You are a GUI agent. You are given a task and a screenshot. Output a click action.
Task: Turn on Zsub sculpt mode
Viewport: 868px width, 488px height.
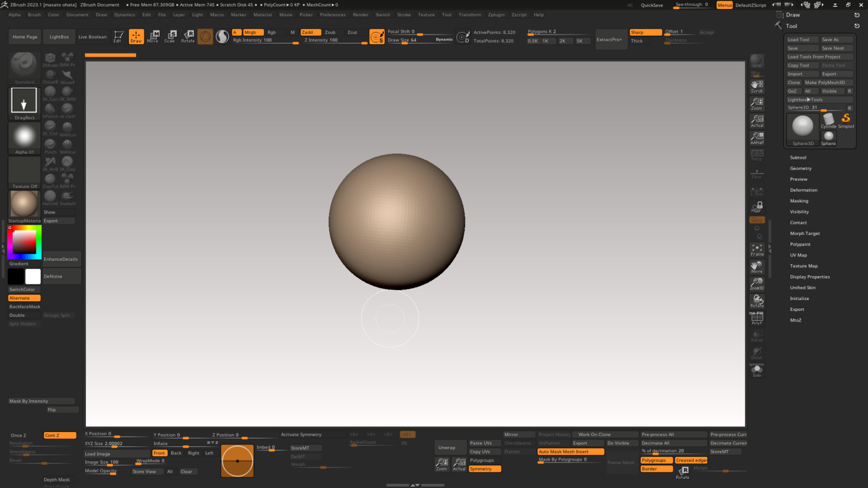click(x=330, y=32)
